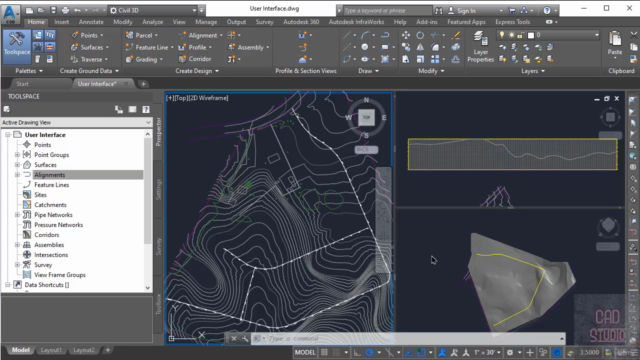Click the layer color swatch in layer dropdown
The image size is (640, 360).
click(x=531, y=35)
